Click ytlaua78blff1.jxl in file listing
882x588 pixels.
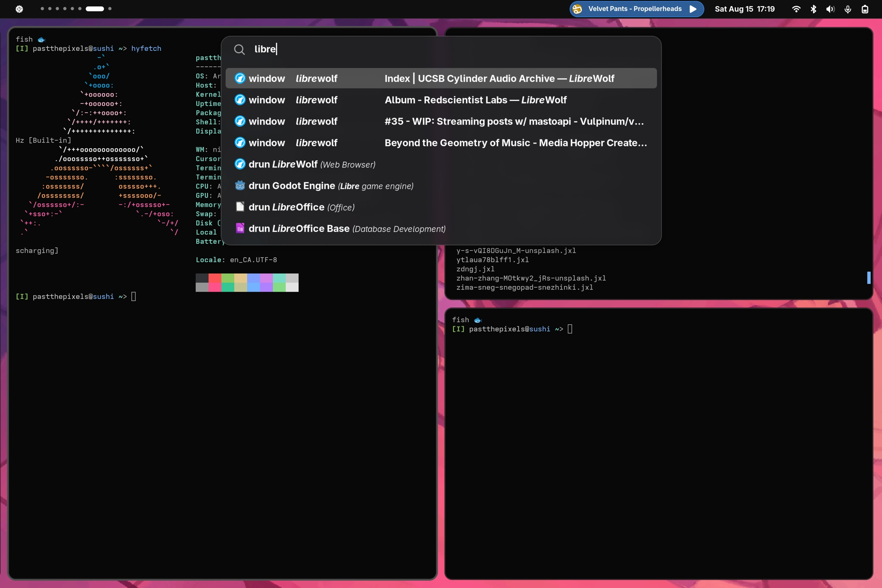pyautogui.click(x=492, y=260)
